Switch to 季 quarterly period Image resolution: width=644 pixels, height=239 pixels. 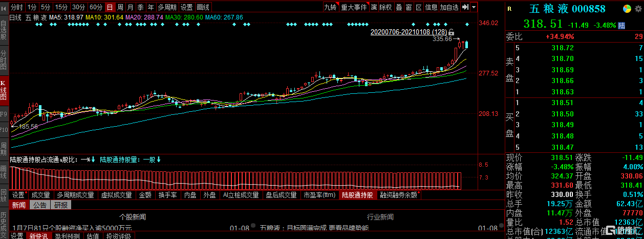point(140,7)
